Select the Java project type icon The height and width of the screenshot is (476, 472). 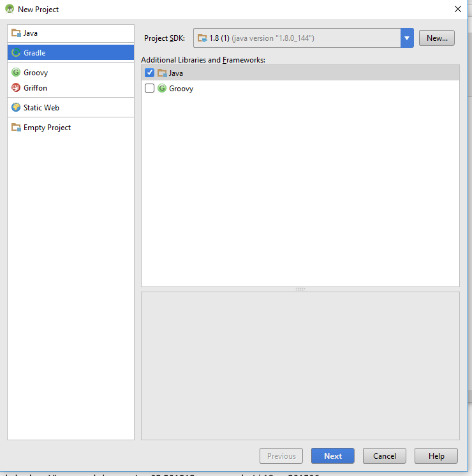16,33
